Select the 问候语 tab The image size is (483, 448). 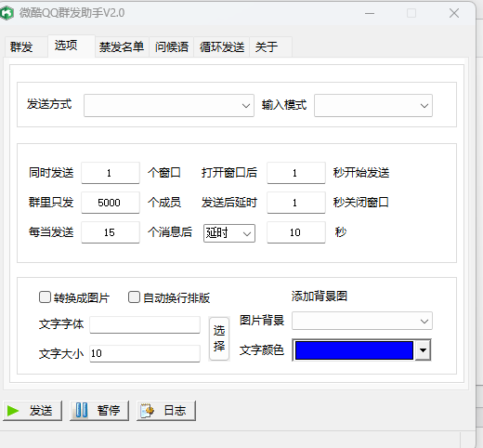click(x=172, y=46)
